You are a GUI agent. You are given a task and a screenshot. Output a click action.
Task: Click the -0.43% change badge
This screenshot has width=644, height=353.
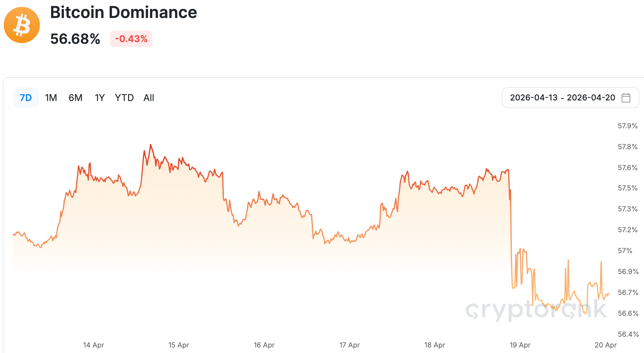(x=131, y=39)
